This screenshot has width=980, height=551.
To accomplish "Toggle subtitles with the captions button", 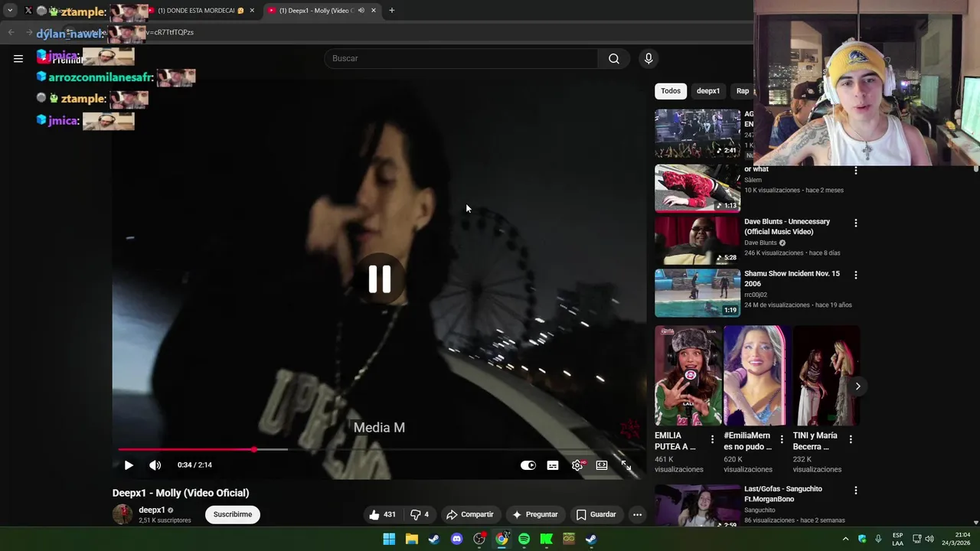I will [553, 465].
